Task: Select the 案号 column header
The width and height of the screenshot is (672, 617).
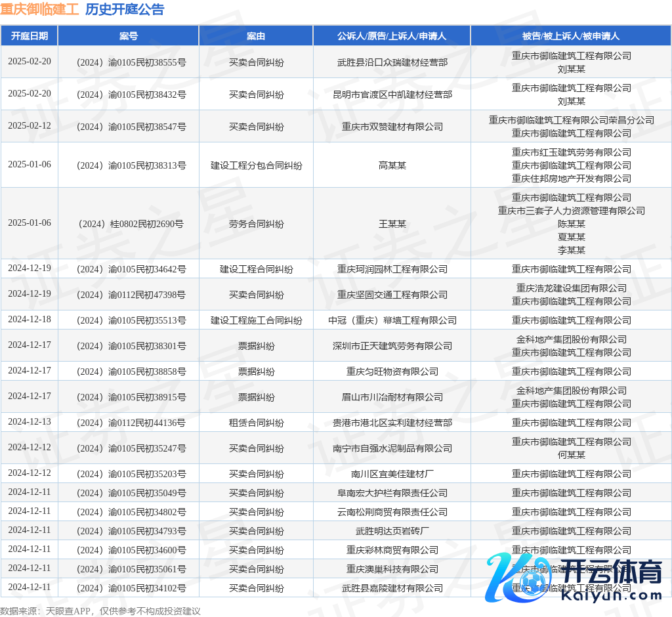Action: coord(129,36)
